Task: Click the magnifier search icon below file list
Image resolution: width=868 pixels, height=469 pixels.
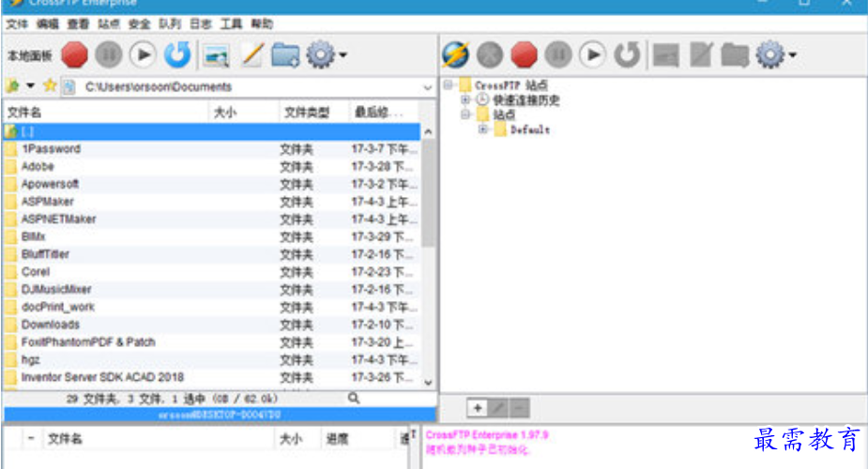Action: click(x=354, y=399)
